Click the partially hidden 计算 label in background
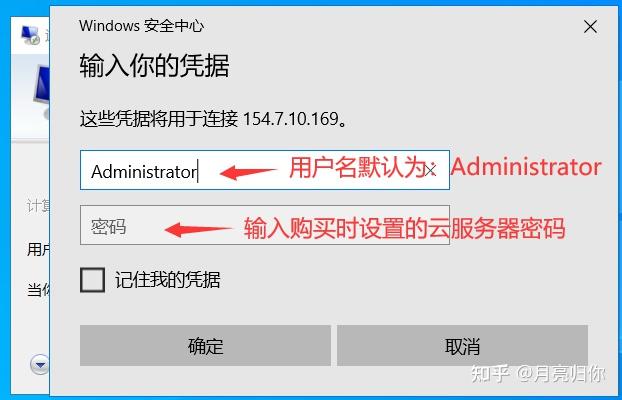The image size is (622, 400). point(38,206)
